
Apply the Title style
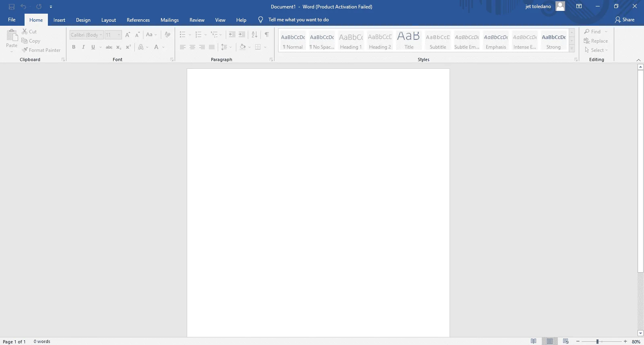[x=409, y=41]
